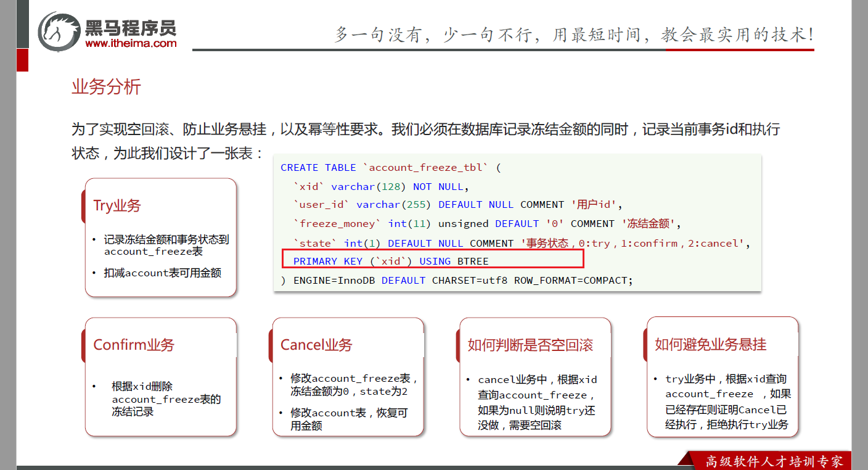Click the ENGINE=InnoDB line in code block
This screenshot has width=868, height=470.
point(457,280)
